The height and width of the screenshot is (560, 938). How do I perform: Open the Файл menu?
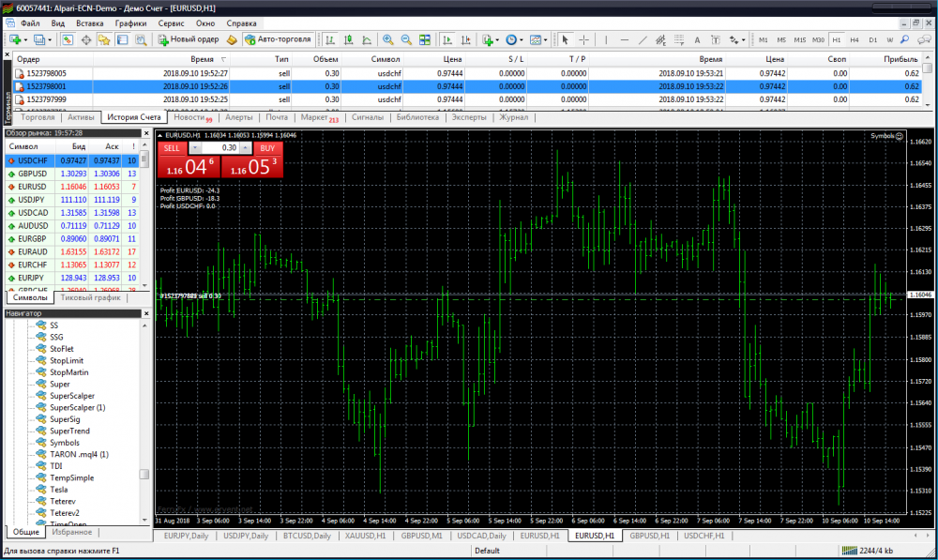pyautogui.click(x=30, y=23)
